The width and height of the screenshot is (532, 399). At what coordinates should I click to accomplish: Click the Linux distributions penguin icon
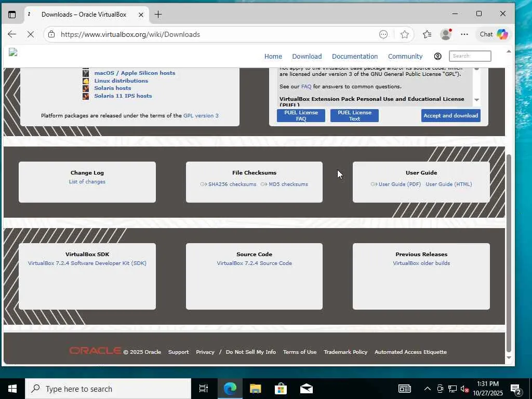coord(86,81)
